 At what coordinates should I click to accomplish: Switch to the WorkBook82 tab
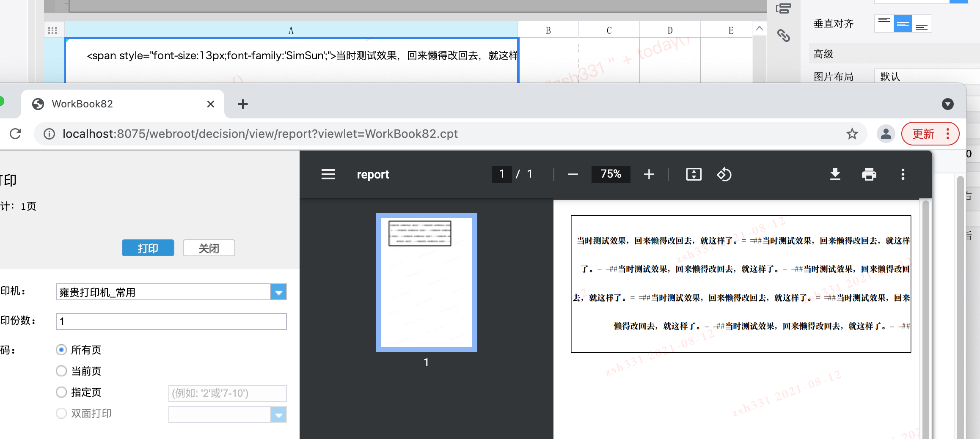123,104
